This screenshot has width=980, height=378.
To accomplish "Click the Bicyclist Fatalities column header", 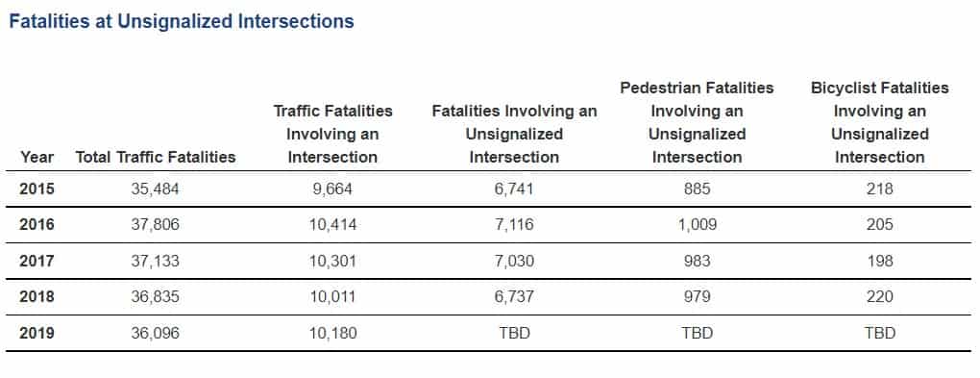I will 880,123.
